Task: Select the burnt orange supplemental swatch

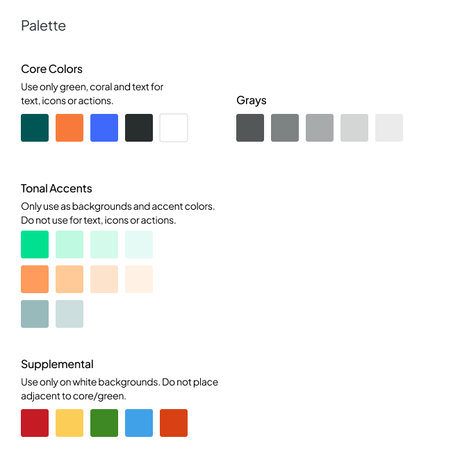Action: click(x=174, y=423)
